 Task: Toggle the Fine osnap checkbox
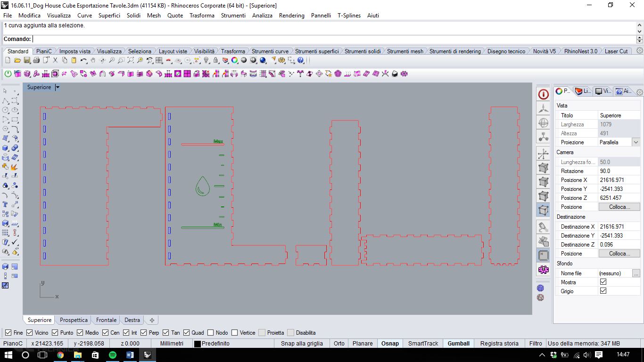point(8,333)
